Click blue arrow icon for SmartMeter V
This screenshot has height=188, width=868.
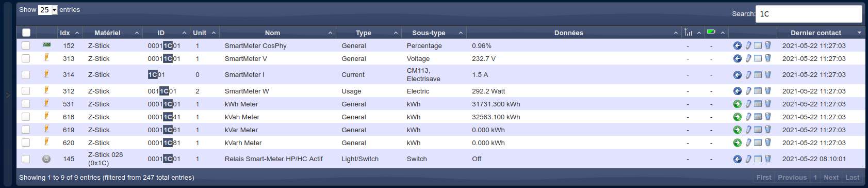pos(738,58)
